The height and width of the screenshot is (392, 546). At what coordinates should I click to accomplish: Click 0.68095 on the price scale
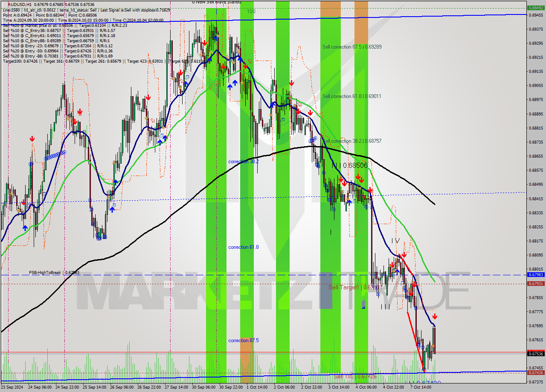(536, 255)
